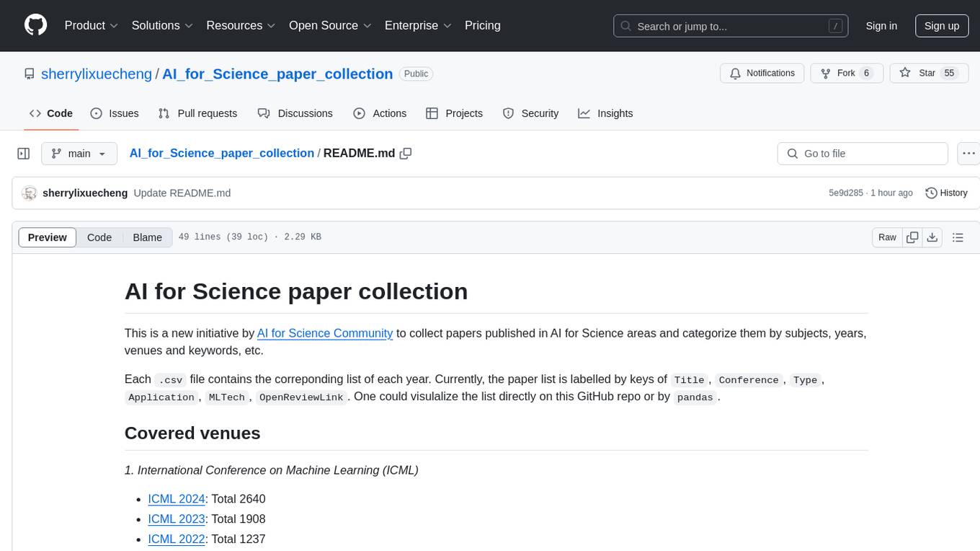Switch to the Issues tab
Image resolution: width=980 pixels, height=551 pixels.
pyautogui.click(x=115, y=113)
